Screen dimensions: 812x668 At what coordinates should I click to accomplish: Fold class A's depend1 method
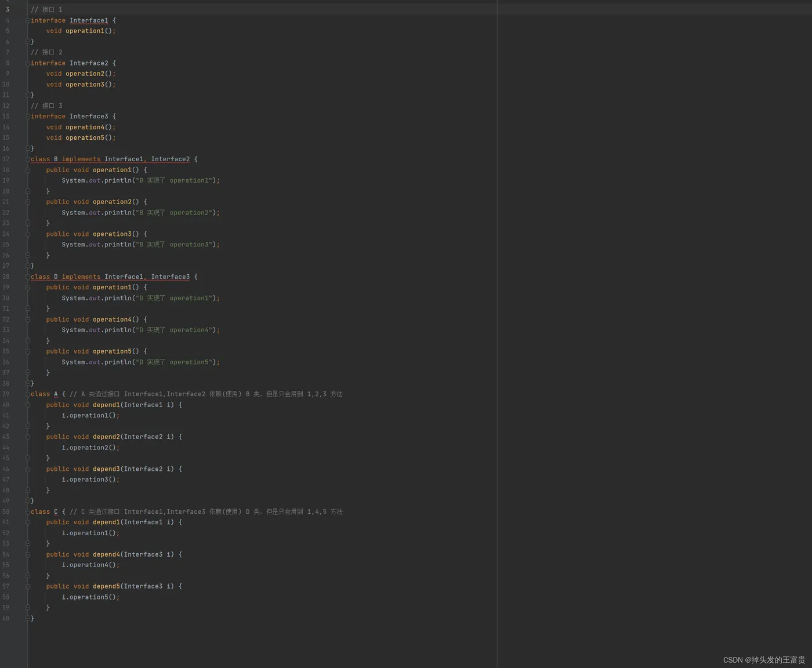pyautogui.click(x=28, y=405)
